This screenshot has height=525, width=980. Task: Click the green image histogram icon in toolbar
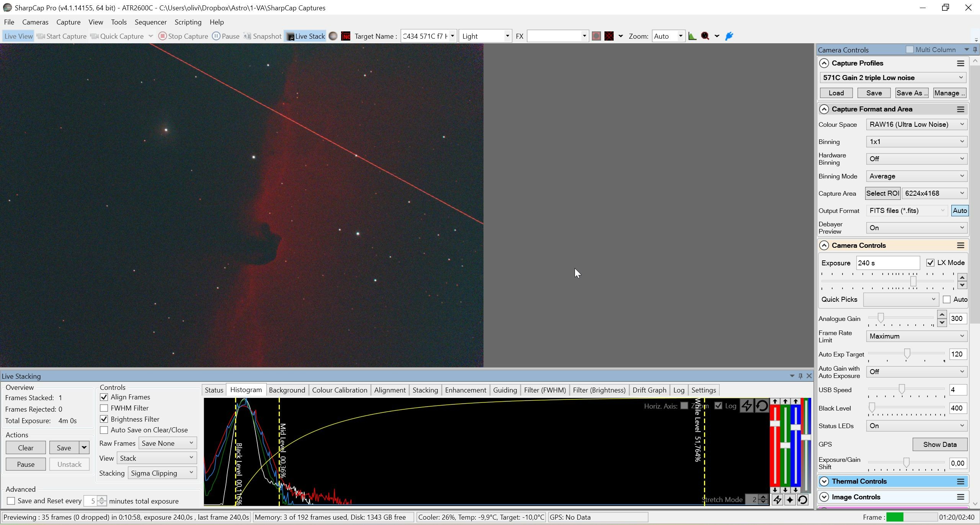point(692,36)
